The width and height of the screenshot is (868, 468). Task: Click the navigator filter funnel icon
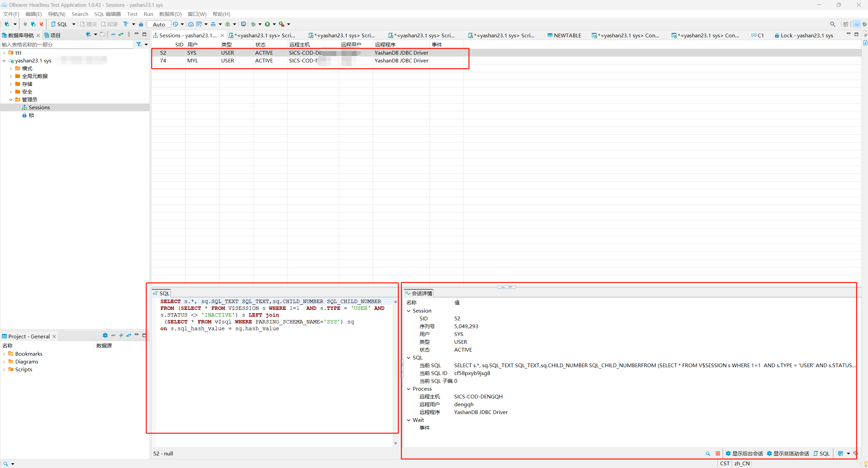point(139,44)
